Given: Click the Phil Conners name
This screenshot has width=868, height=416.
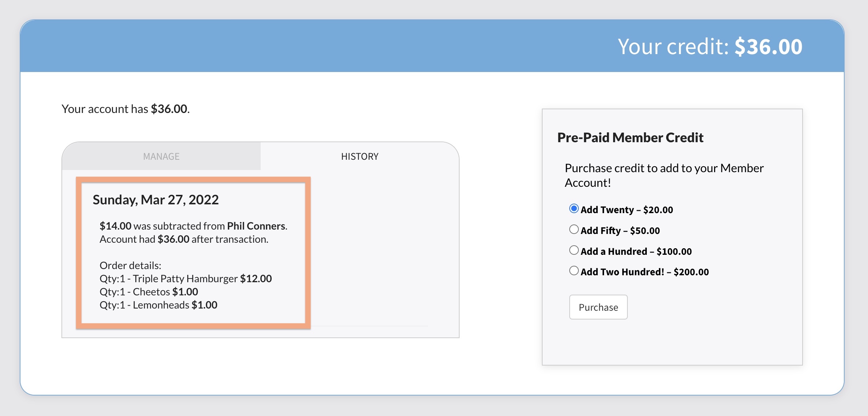Looking at the screenshot, I should [256, 226].
